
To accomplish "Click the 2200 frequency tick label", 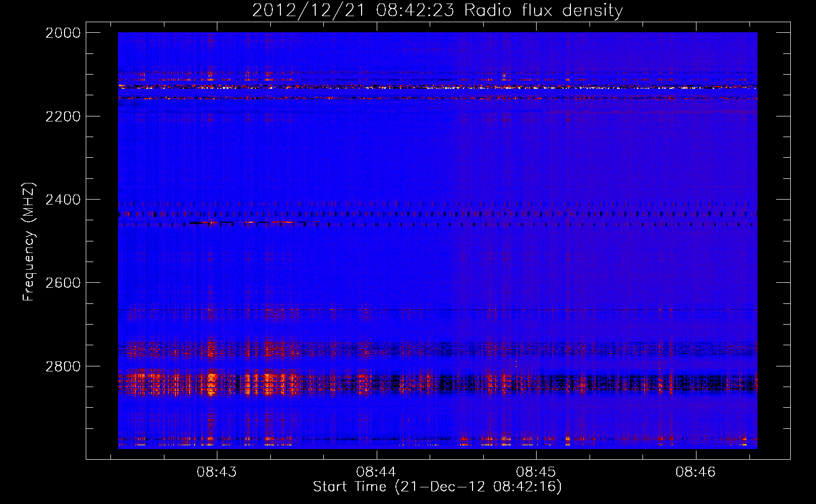I will coord(63,116).
